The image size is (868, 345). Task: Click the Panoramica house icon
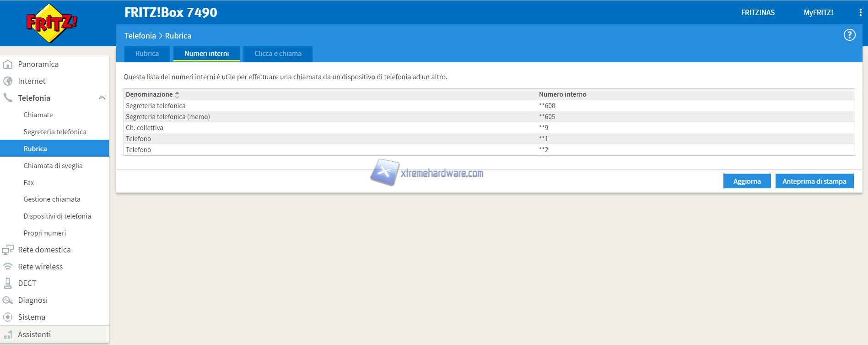tap(8, 65)
